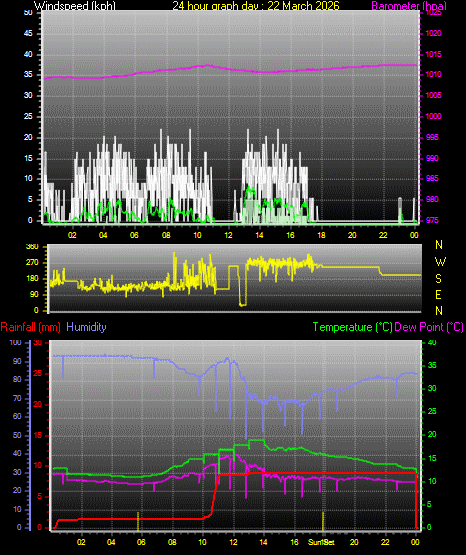Click the "SunSet" label on lower time axis
This screenshot has height=555, width=466.
[321, 542]
